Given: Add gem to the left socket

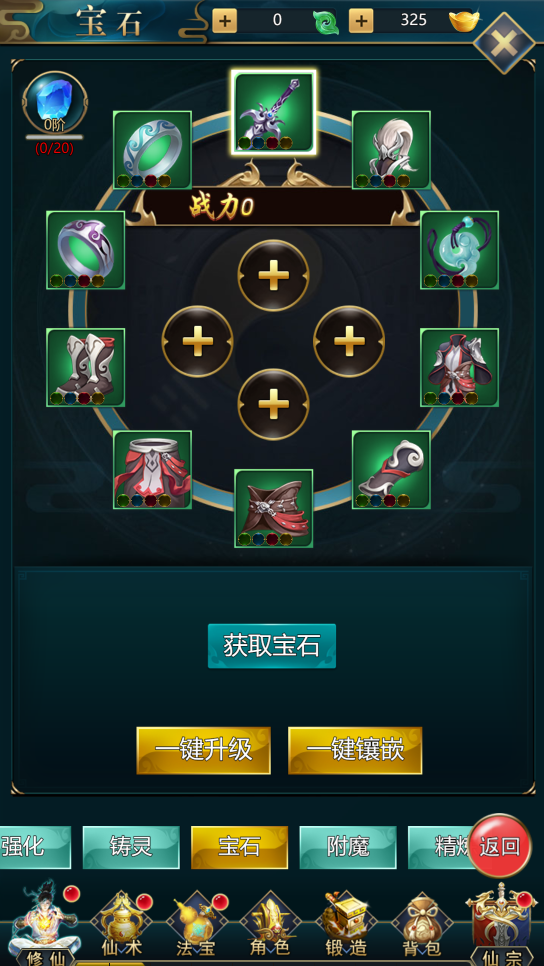Looking at the screenshot, I should tap(197, 341).
